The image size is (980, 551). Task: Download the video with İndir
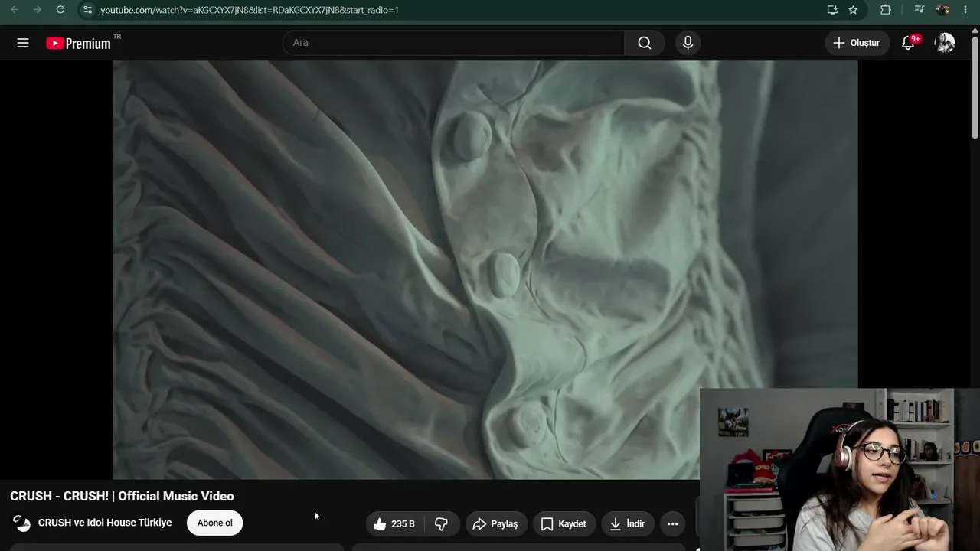[x=628, y=523]
